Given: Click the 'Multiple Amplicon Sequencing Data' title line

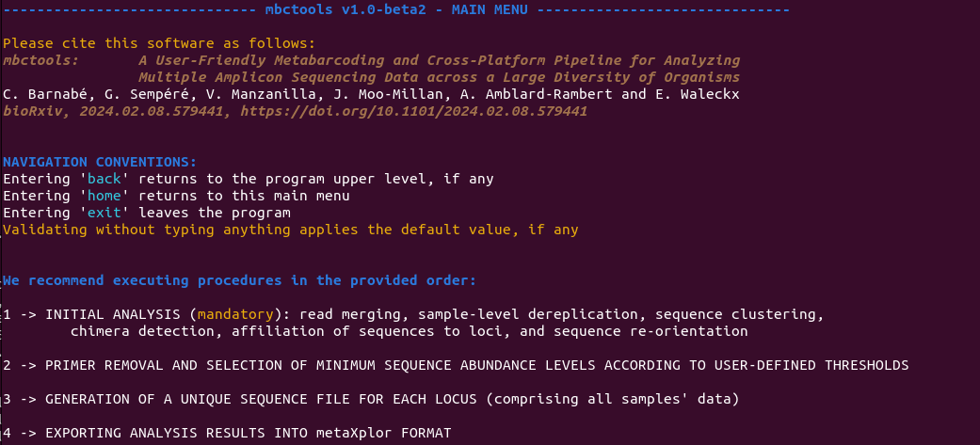Looking at the screenshot, I should coord(439,77).
